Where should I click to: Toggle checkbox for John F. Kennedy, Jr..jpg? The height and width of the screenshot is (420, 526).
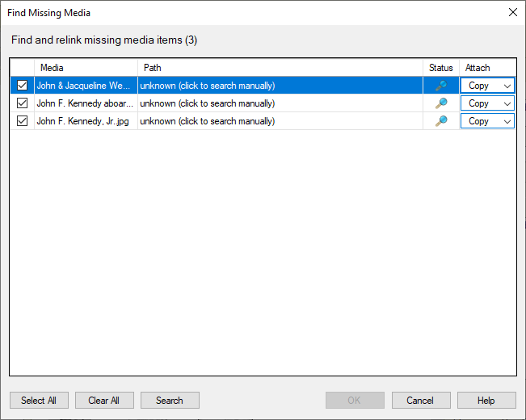pyautogui.click(x=22, y=121)
